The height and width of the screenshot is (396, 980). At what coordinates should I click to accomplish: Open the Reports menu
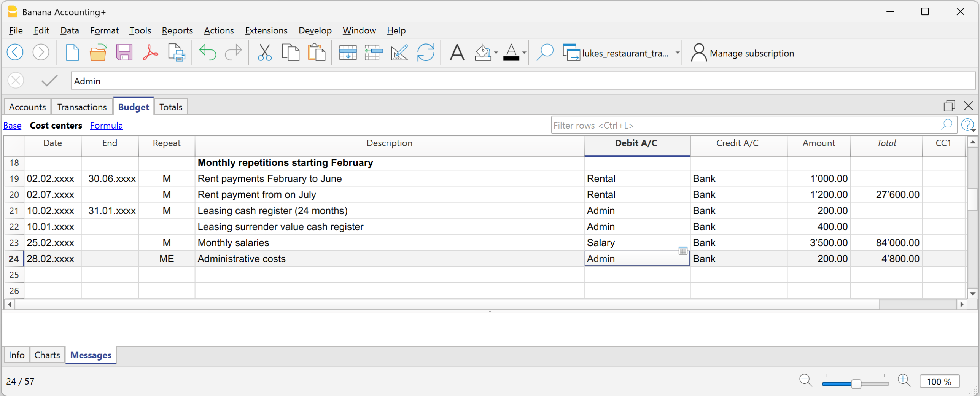(x=177, y=30)
